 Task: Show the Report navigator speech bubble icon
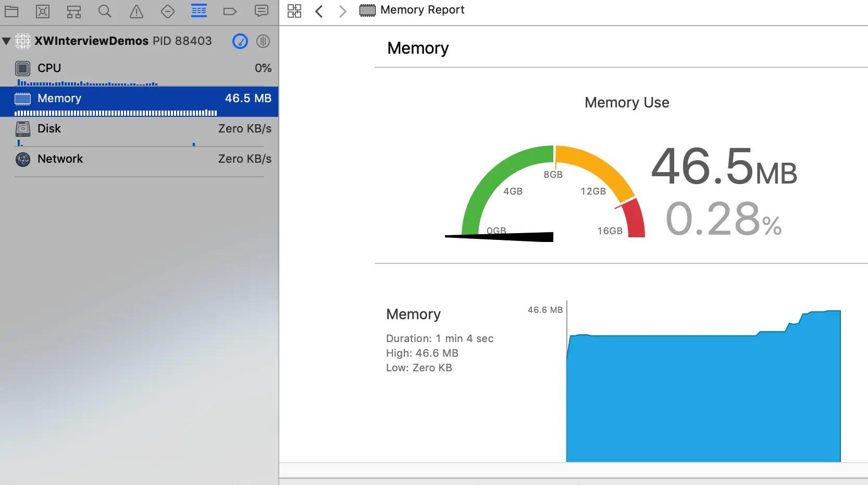coord(262,11)
